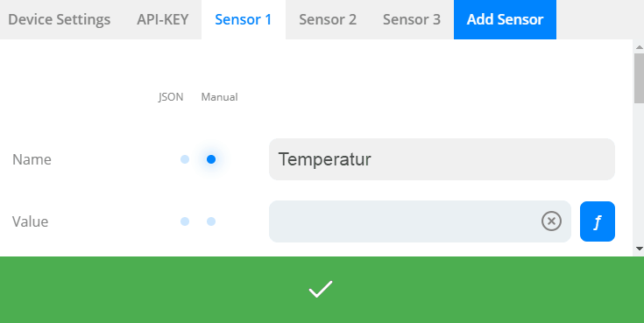Screen dimensions: 644x323
Task: Open the function editor with the f button
Action: pos(598,221)
